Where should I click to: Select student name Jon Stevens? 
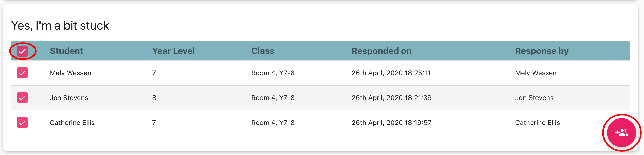click(x=69, y=98)
